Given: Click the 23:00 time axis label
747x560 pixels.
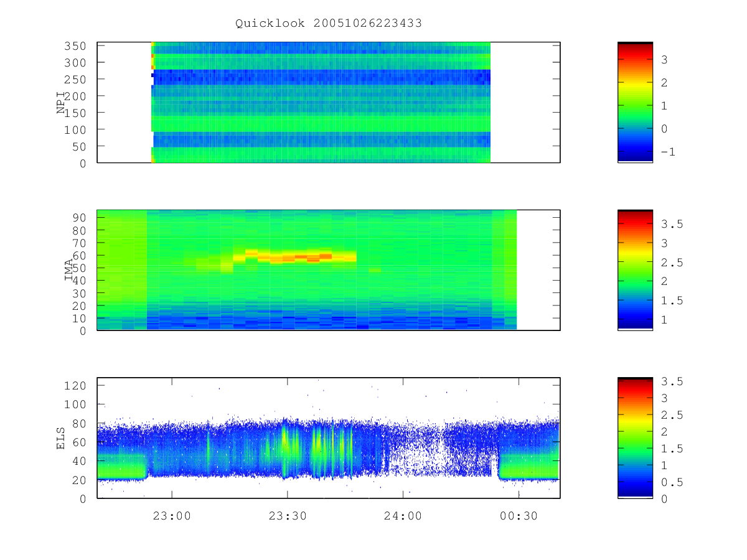Looking at the screenshot, I should click(172, 515).
